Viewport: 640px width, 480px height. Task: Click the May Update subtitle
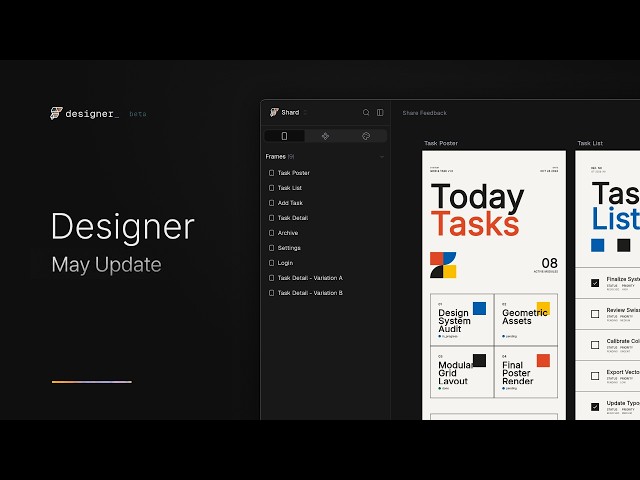[x=106, y=265]
